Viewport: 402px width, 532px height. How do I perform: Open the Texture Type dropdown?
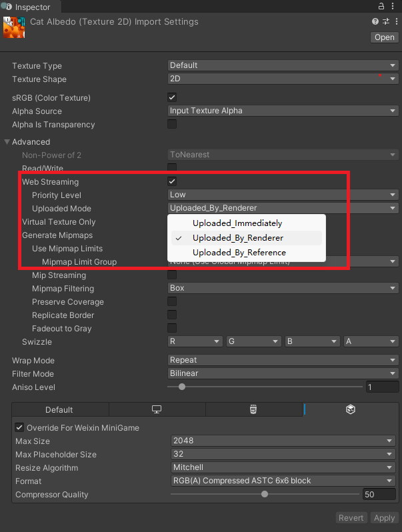283,65
